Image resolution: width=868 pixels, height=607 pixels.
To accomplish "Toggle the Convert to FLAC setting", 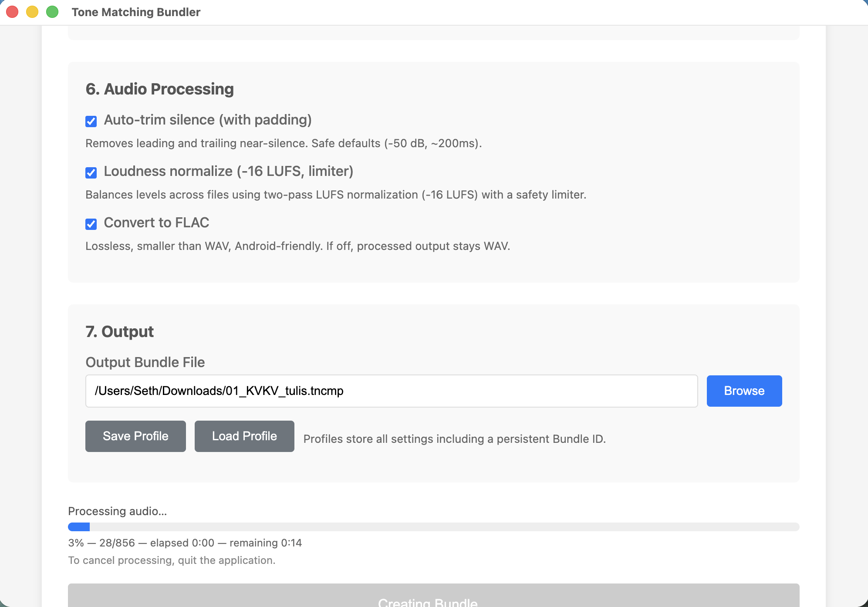I will pos(91,224).
